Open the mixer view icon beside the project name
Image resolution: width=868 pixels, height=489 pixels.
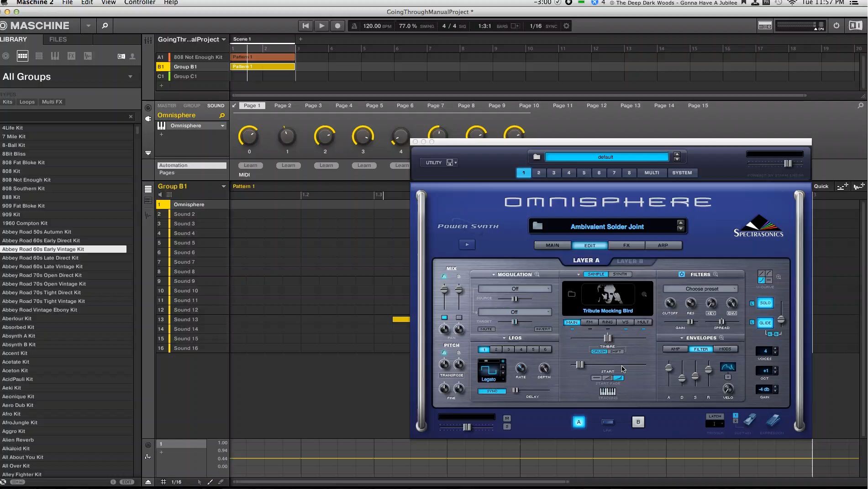pyautogui.click(x=148, y=40)
